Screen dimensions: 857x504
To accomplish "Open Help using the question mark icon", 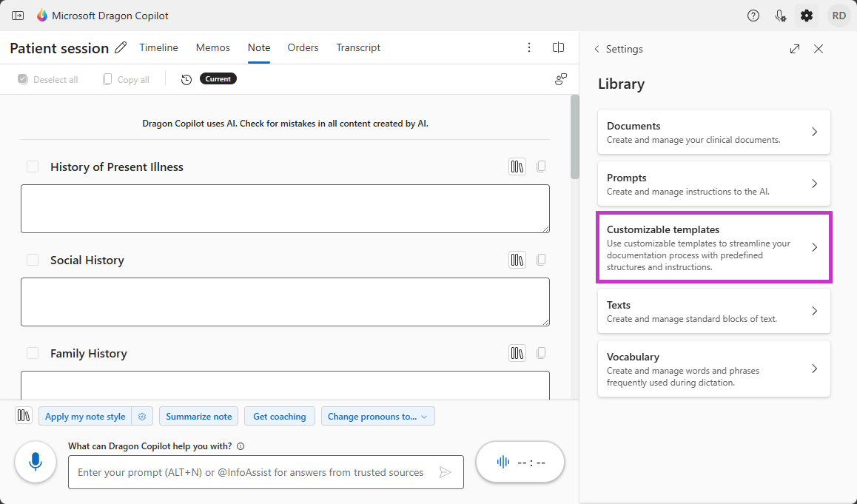I will pos(753,15).
